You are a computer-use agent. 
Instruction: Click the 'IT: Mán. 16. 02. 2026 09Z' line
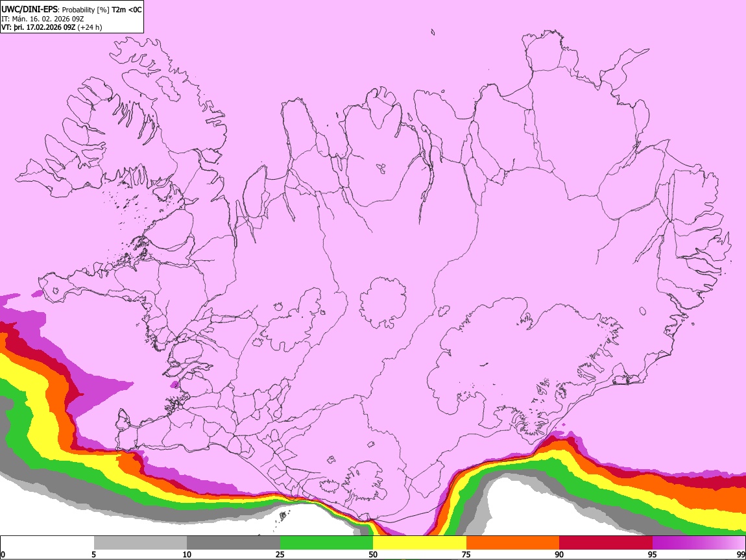tap(42, 19)
